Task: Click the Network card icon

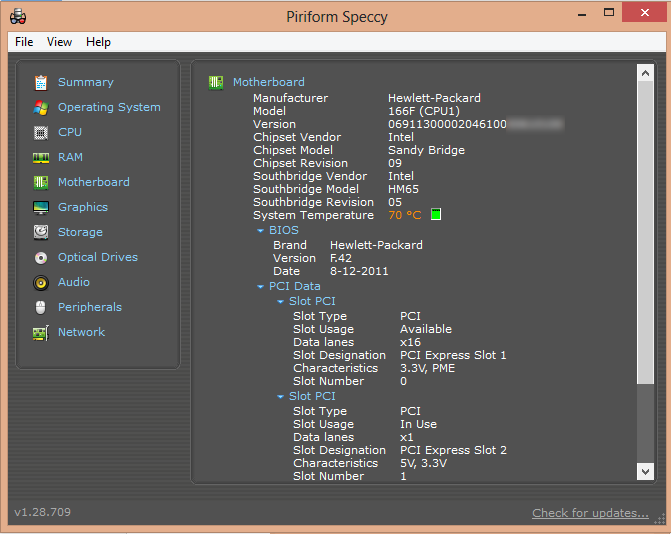Action: pos(41,333)
